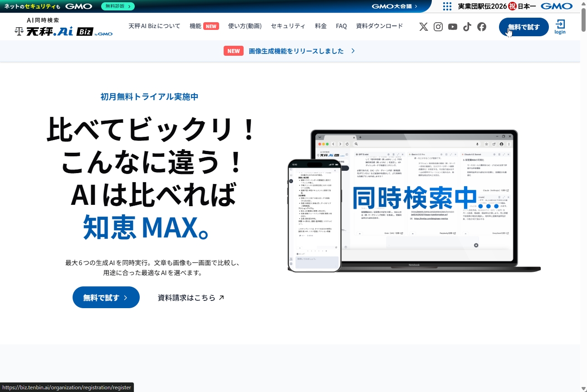Open the X (Twitter) icon in the header
The image size is (587, 392).
[423, 26]
